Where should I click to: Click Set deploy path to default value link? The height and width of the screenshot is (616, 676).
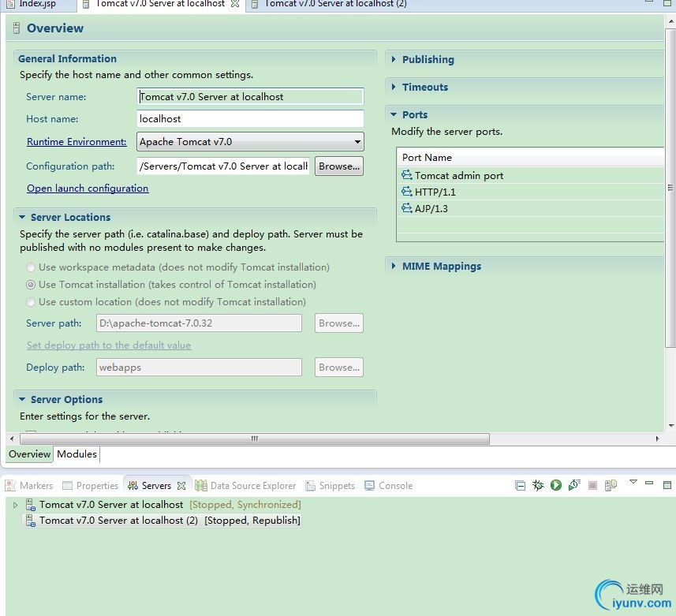pyautogui.click(x=109, y=345)
